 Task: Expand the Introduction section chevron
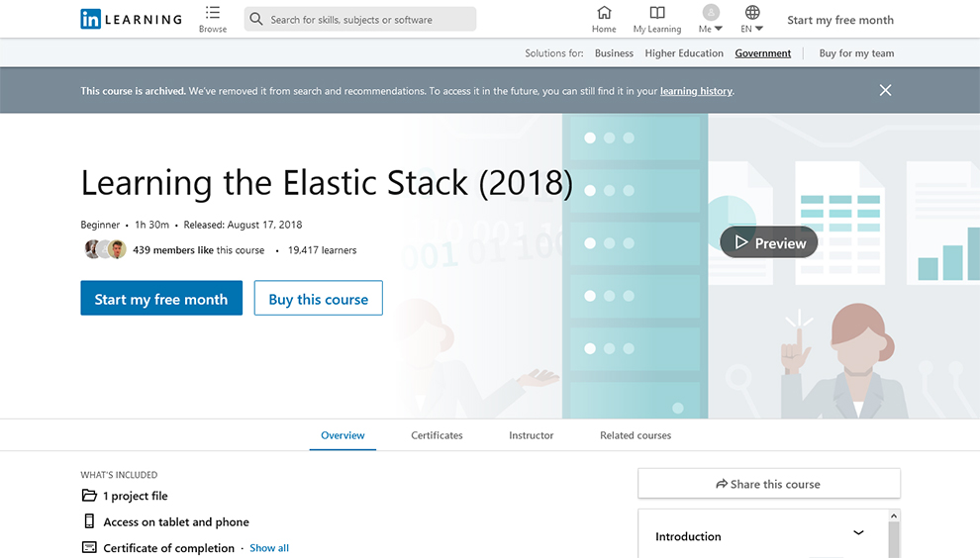pos(859,533)
